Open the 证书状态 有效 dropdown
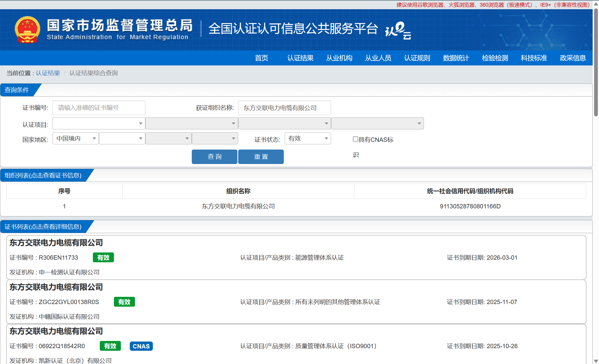Screen dimensions: 599x364 (x=308, y=138)
